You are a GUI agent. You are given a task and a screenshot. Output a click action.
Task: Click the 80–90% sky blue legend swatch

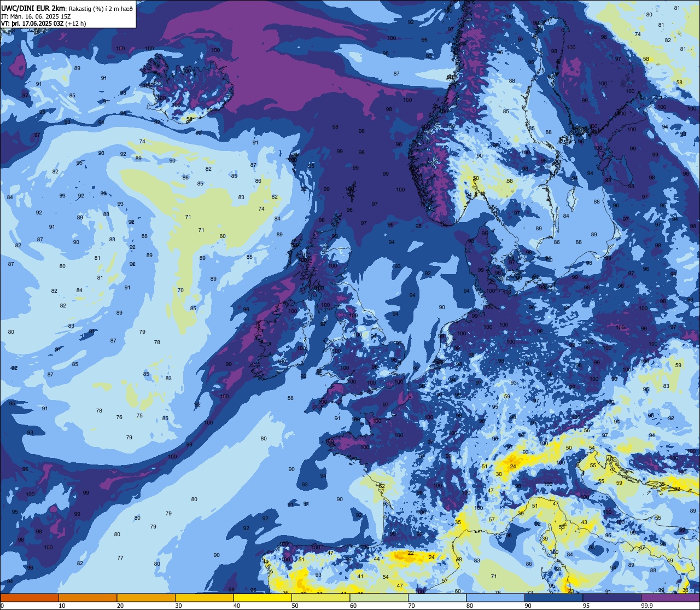click(495, 597)
